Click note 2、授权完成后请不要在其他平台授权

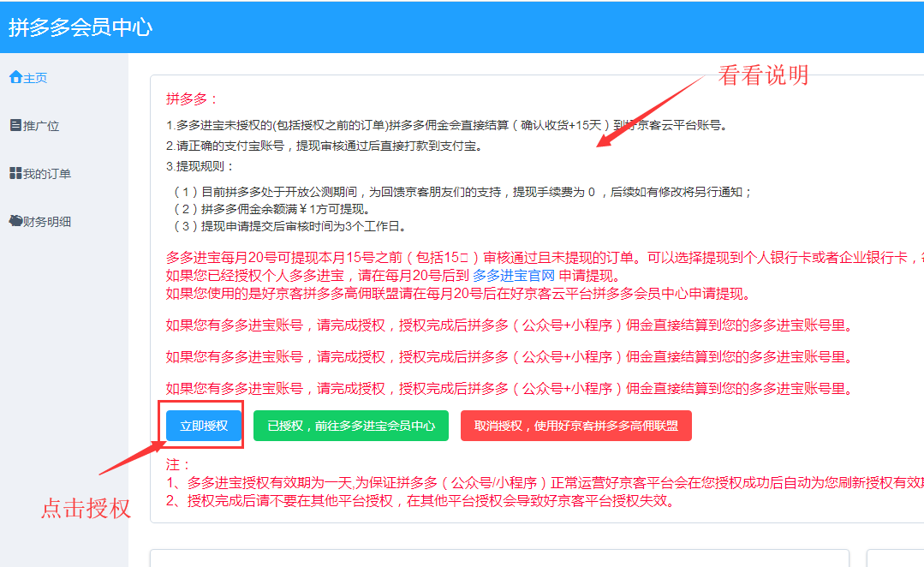(x=420, y=501)
